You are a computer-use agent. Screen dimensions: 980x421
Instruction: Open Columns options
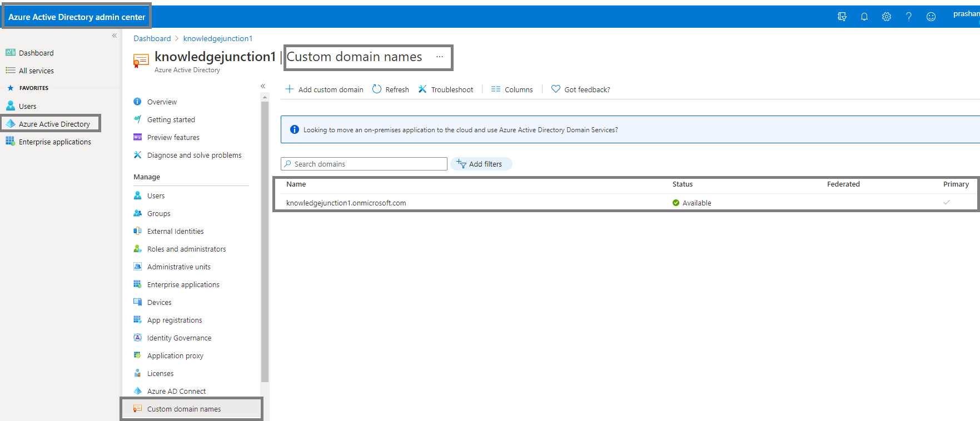[512, 89]
